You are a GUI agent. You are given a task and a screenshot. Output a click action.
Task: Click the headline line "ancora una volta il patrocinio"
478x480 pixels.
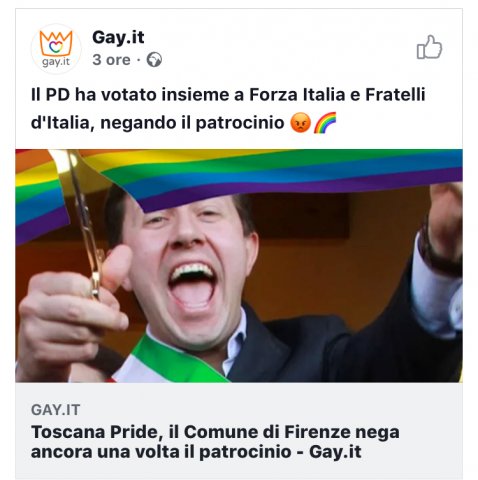click(167, 452)
